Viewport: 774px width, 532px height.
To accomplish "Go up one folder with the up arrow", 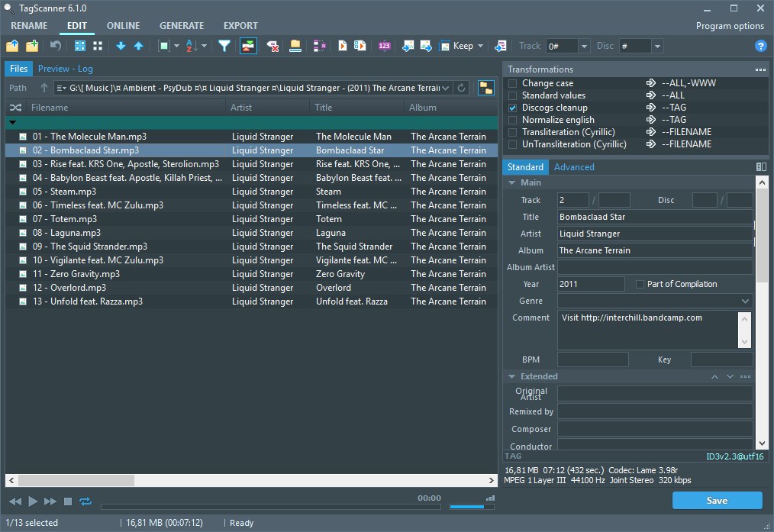I will (44, 88).
